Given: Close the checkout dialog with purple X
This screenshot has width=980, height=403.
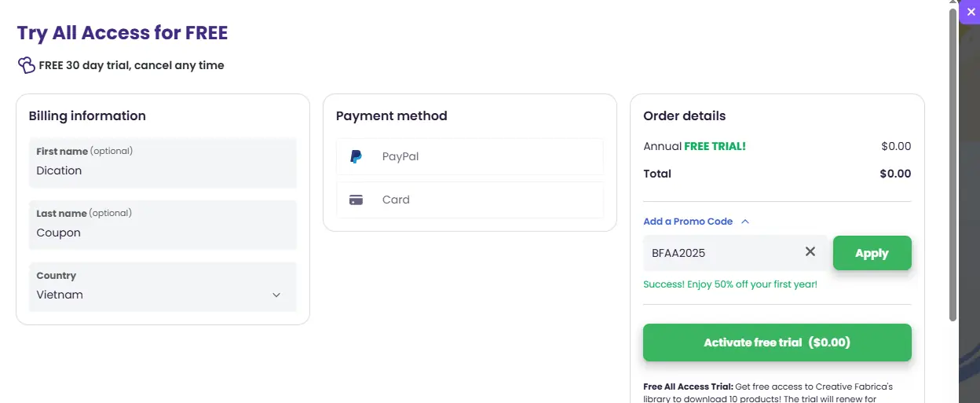Looking at the screenshot, I should click(x=971, y=12).
